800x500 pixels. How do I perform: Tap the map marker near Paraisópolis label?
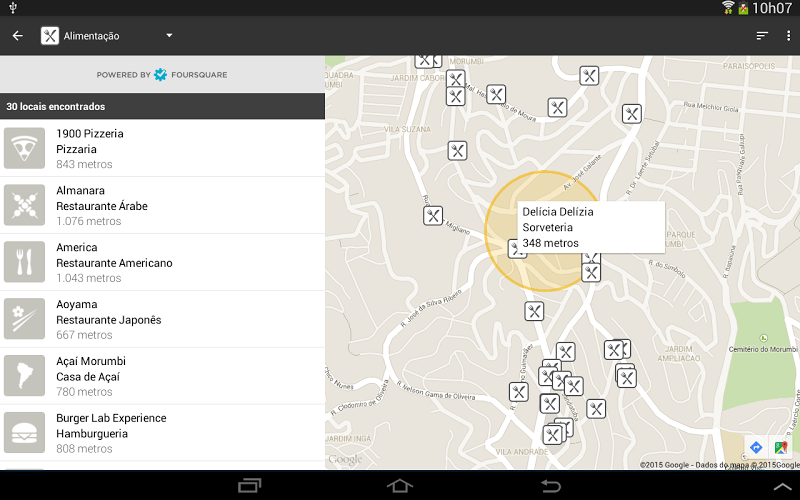[x=589, y=76]
